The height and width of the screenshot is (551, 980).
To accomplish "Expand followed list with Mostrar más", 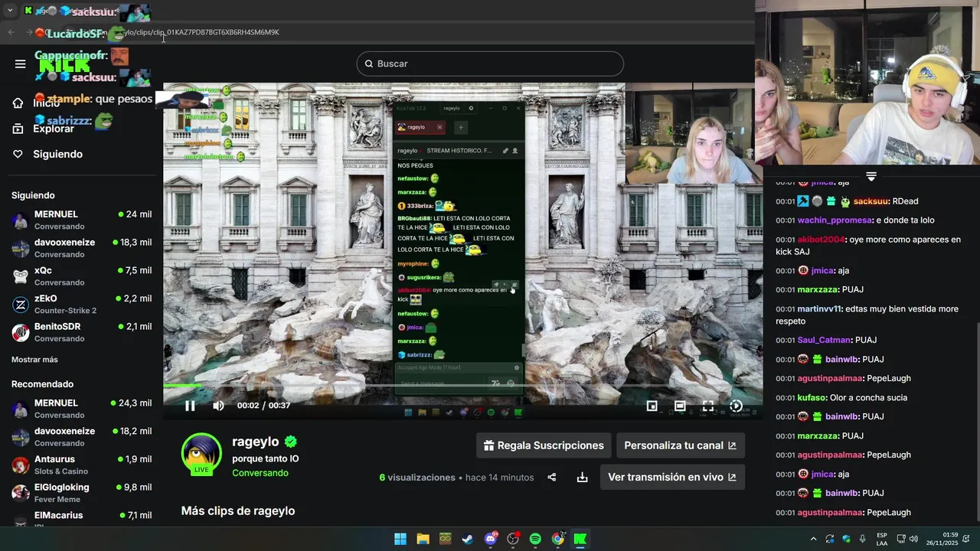I will [34, 360].
